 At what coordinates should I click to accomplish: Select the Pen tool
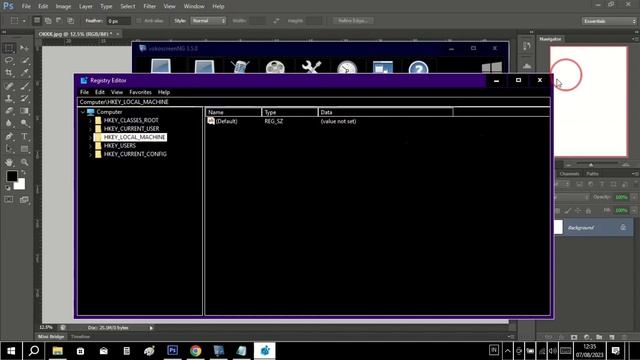click(x=9, y=136)
